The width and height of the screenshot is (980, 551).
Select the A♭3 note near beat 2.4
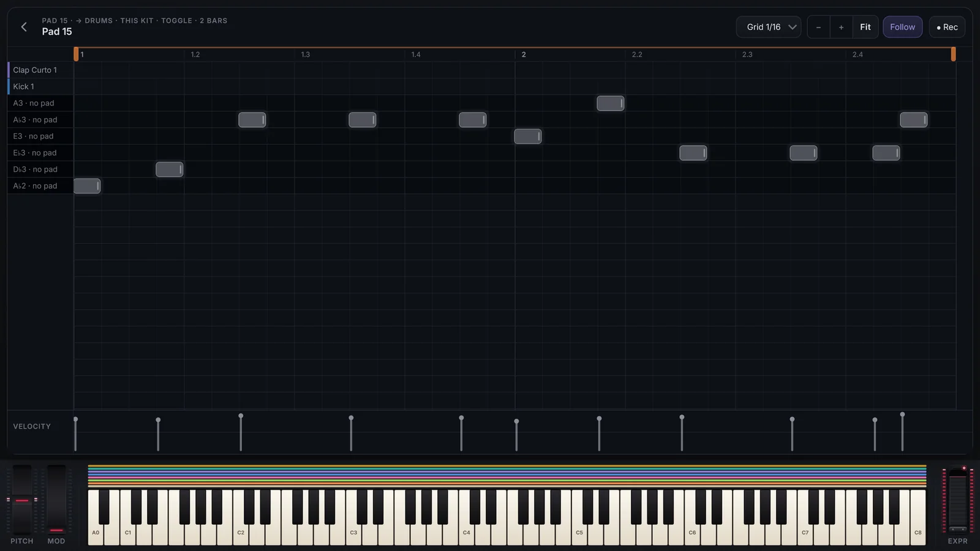tap(914, 119)
